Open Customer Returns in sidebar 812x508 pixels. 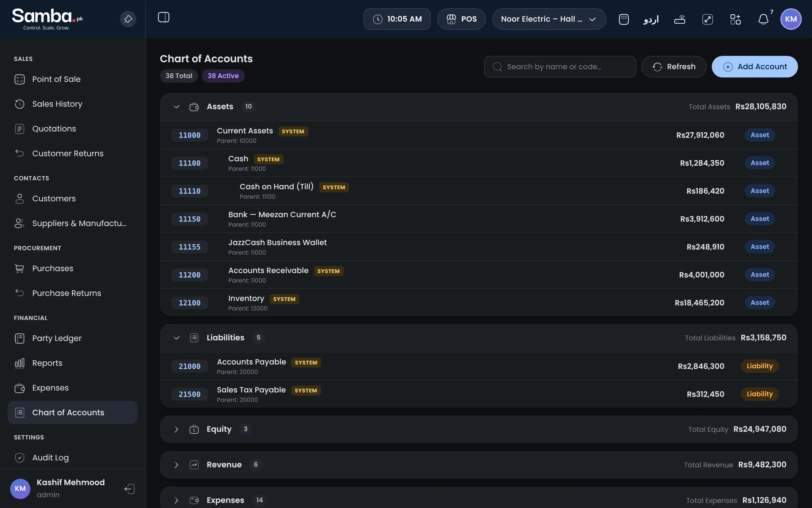point(72,153)
